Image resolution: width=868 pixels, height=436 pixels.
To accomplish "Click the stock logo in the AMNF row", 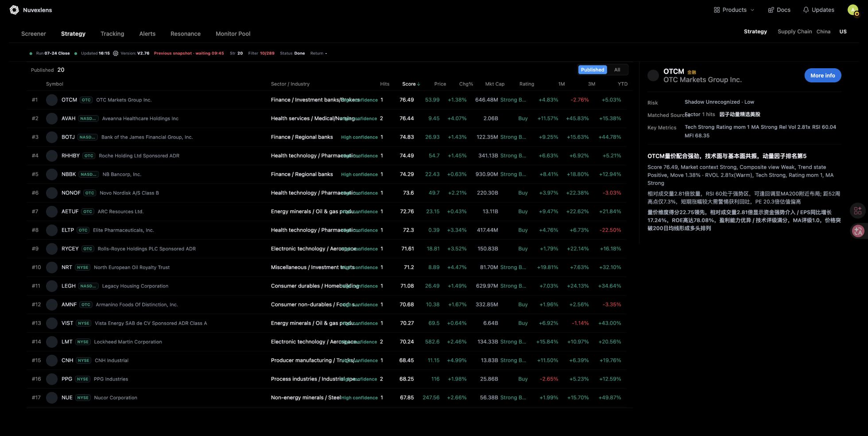I will [52, 304].
